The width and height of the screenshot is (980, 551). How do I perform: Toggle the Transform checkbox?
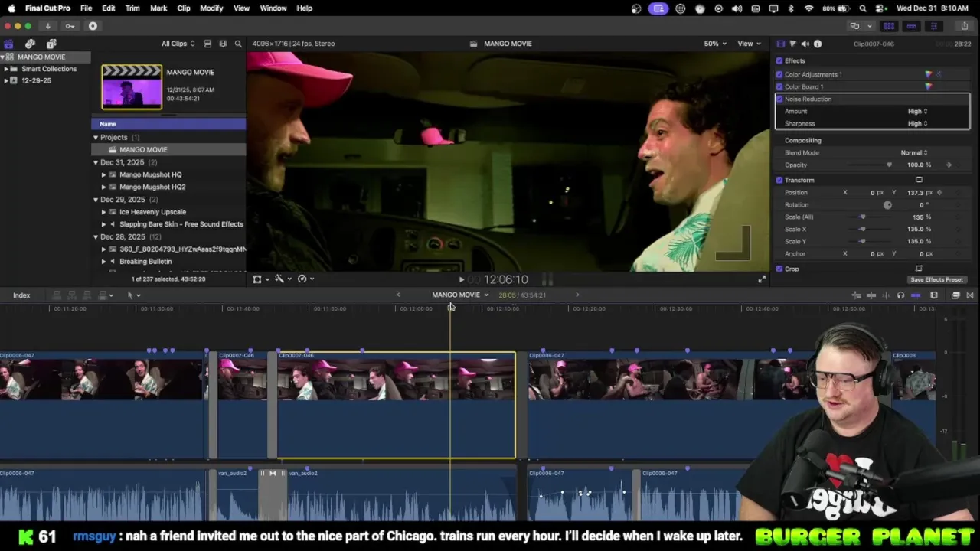click(x=779, y=180)
